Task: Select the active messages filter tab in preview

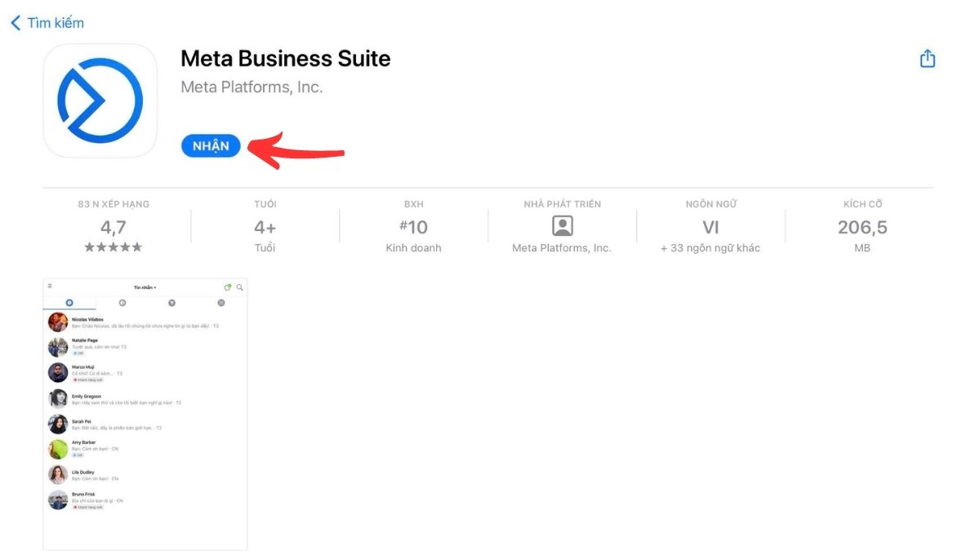Action: [x=69, y=302]
